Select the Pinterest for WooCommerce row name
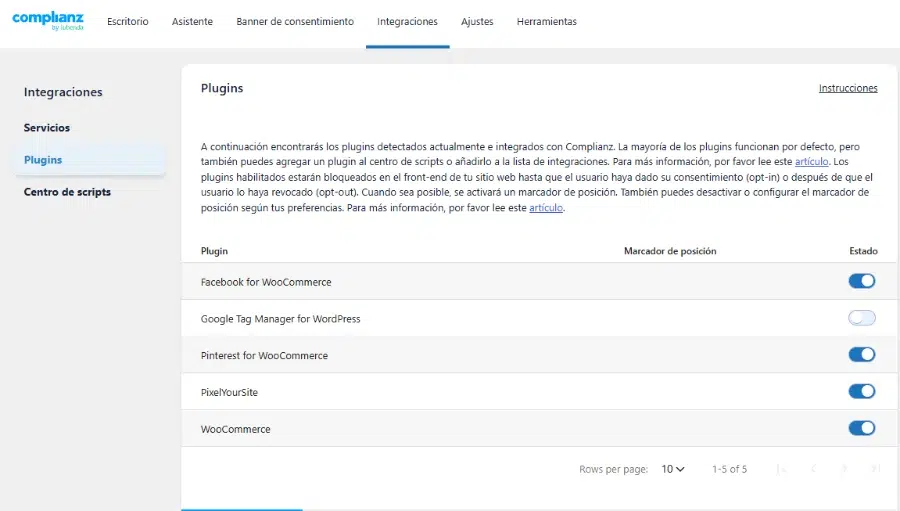 (x=264, y=355)
